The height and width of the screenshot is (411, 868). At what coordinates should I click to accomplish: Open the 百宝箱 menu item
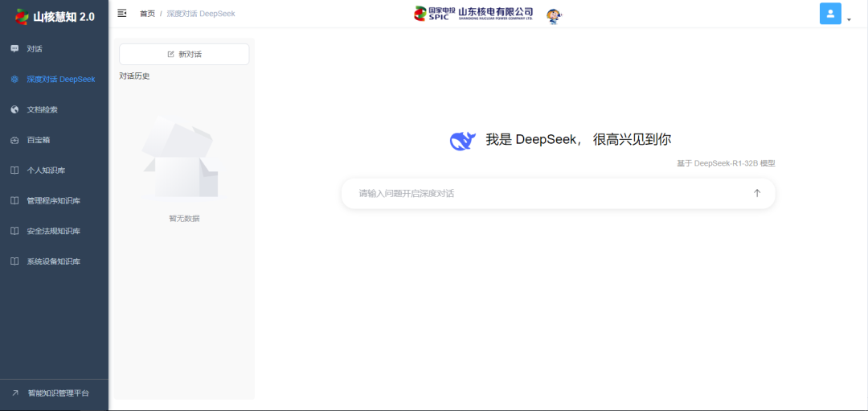click(x=55, y=140)
